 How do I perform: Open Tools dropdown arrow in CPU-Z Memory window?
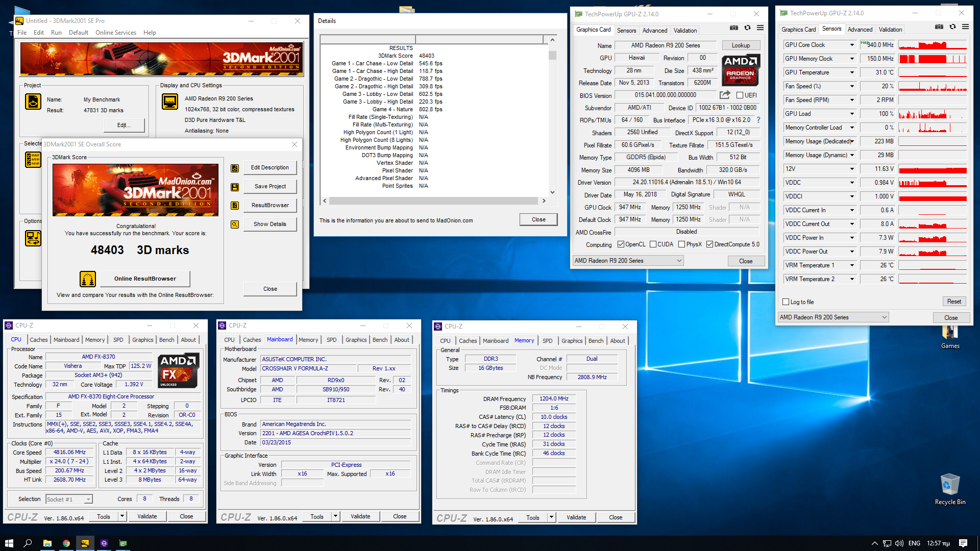(551, 517)
